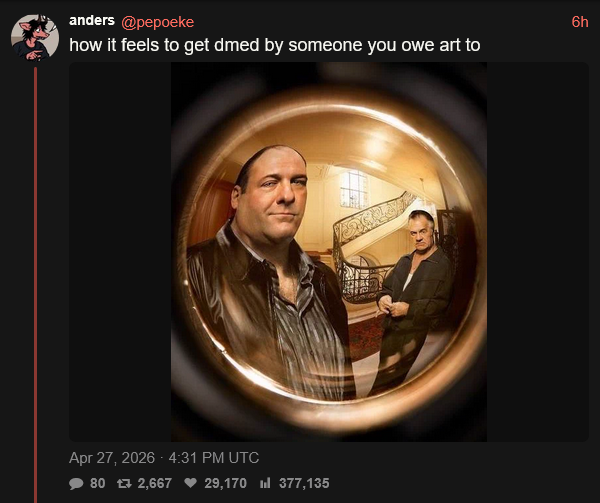Click the 2,667 retweets count
This screenshot has height=503, width=600.
pos(155,483)
